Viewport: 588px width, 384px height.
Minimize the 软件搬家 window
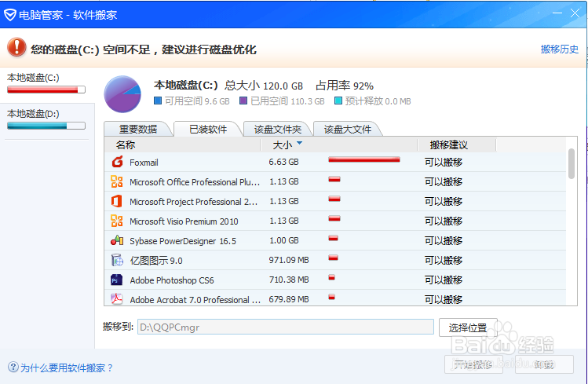(x=557, y=13)
